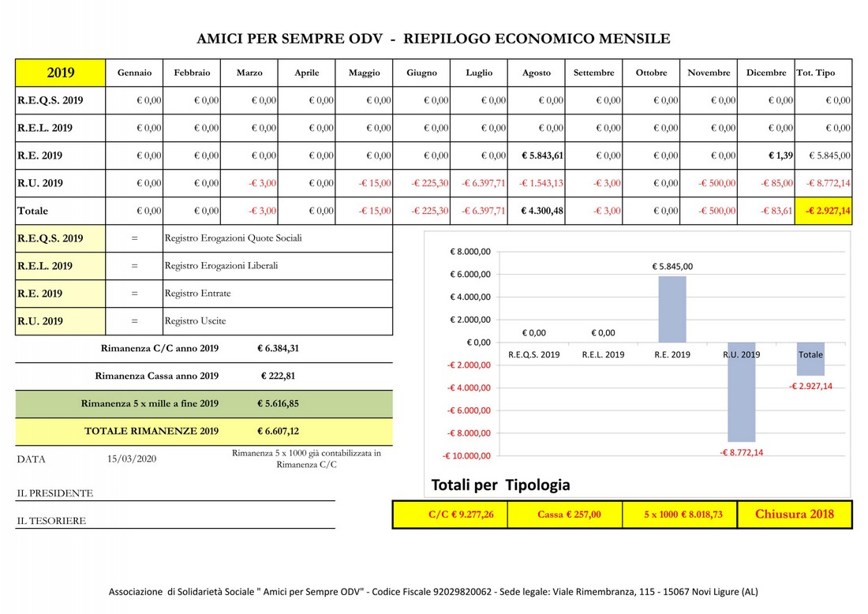Select the R.E.Q.S. 2019 row label in table
The height and width of the screenshot is (614, 868).
point(60,100)
